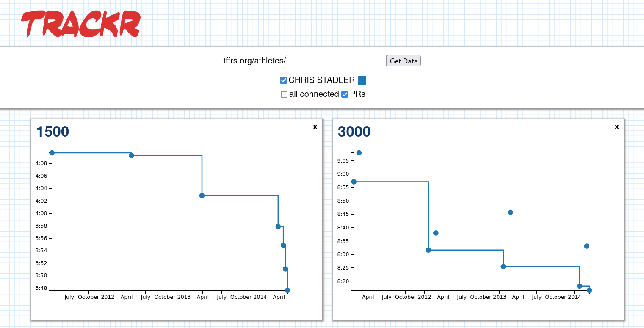
Task: Select the 3000 non-PR point at 8:38
Action: click(x=436, y=233)
